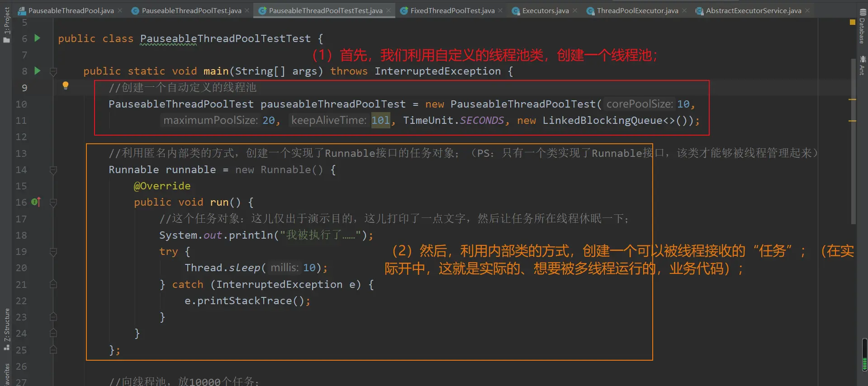
Task: Open the Project tool window
Action: (6, 25)
